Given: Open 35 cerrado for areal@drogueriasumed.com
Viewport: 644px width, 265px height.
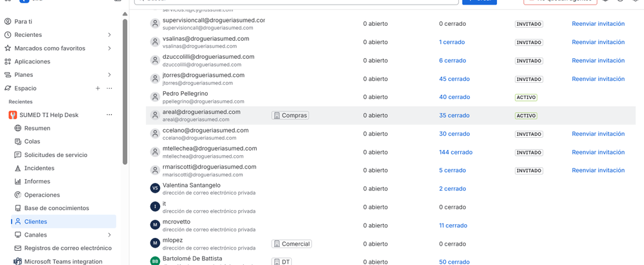Looking at the screenshot, I should pos(454,116).
